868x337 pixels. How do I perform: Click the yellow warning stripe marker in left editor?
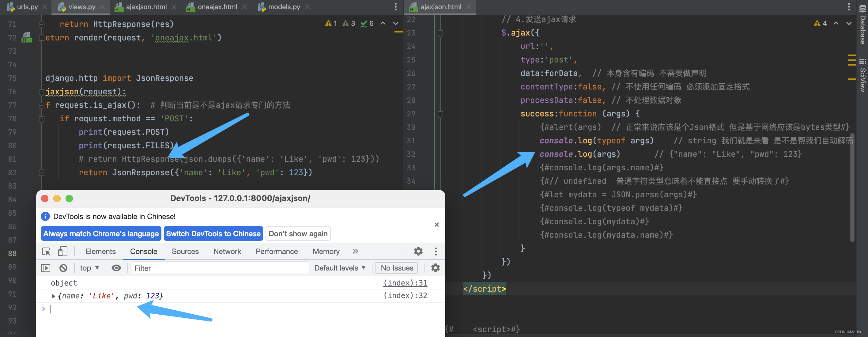click(398, 32)
